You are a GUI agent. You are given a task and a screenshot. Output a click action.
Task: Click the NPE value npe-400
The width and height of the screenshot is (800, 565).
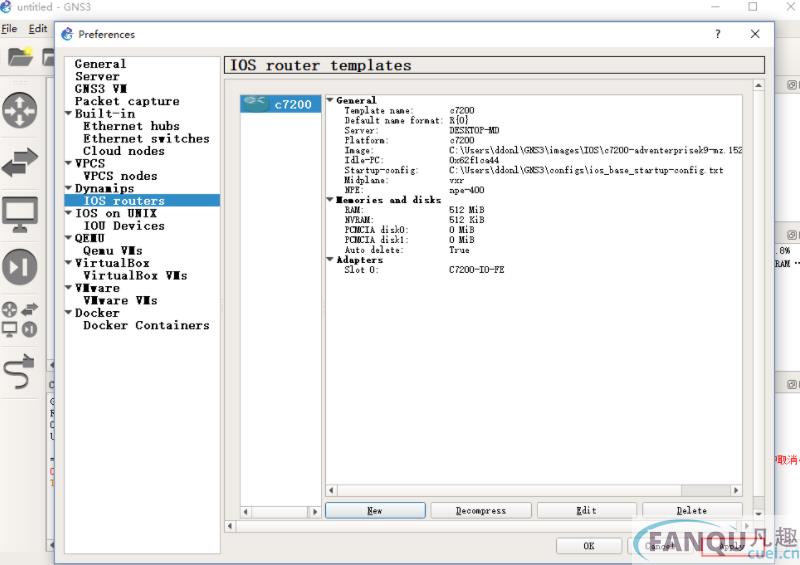[x=467, y=190]
